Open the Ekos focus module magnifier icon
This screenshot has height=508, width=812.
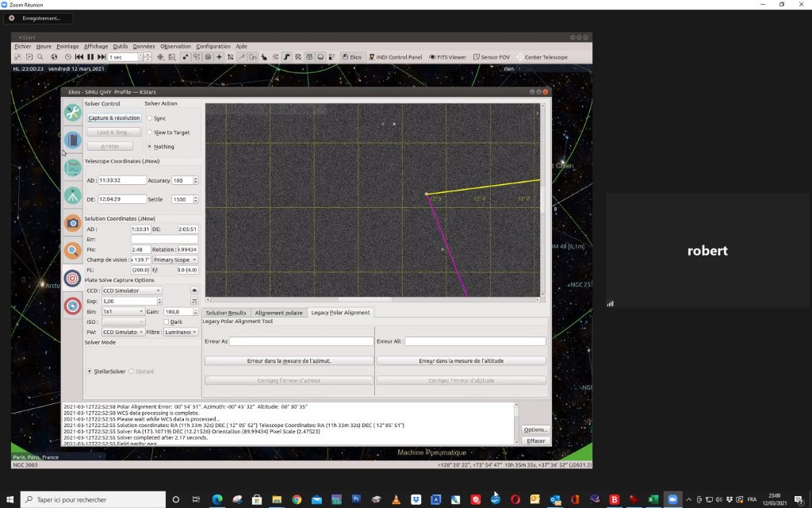72,251
